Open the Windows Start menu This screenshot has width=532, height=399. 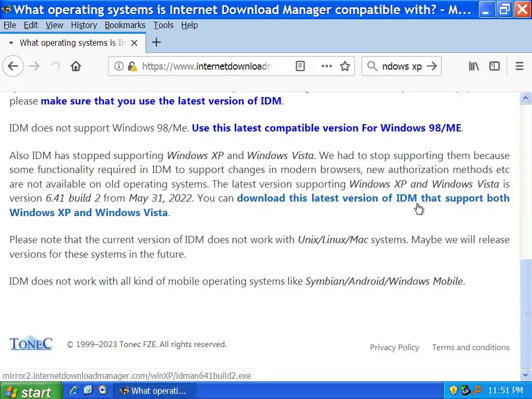31,391
